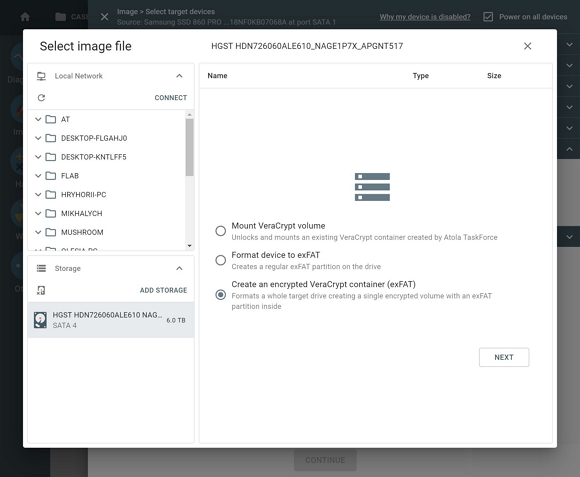Open the Case folder icon in top bar
The height and width of the screenshot is (477, 580).
pos(60,17)
